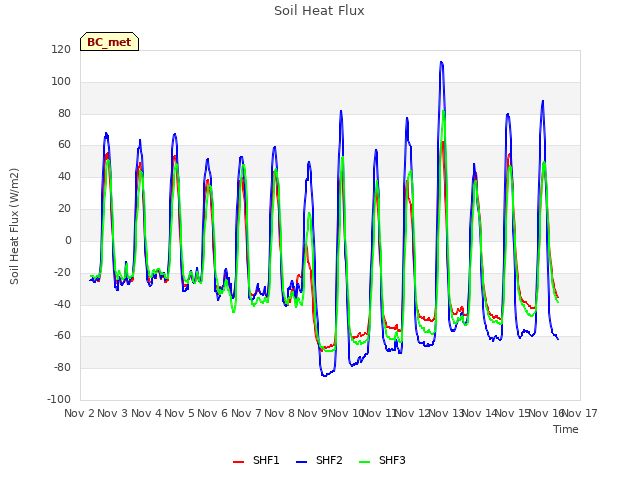
Task: Click the -100 y-axis tick label
Action: pos(59,399)
